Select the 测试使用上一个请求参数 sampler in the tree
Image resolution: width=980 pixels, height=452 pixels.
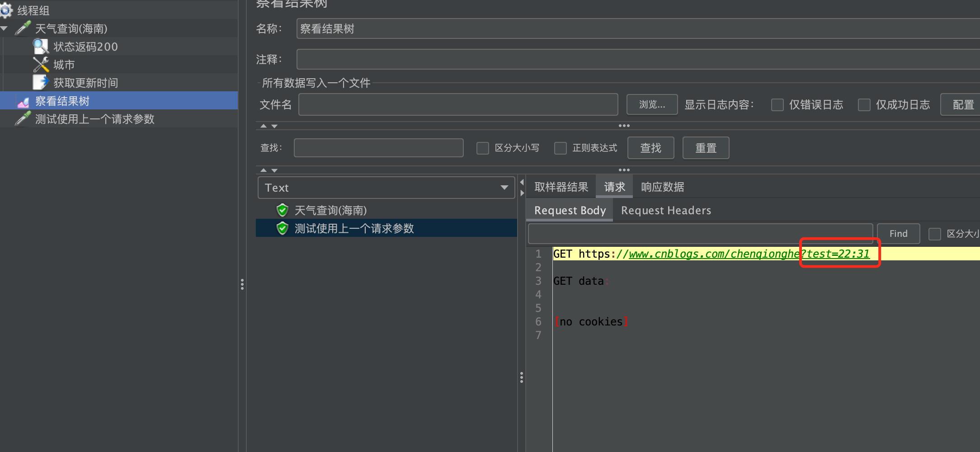95,119
